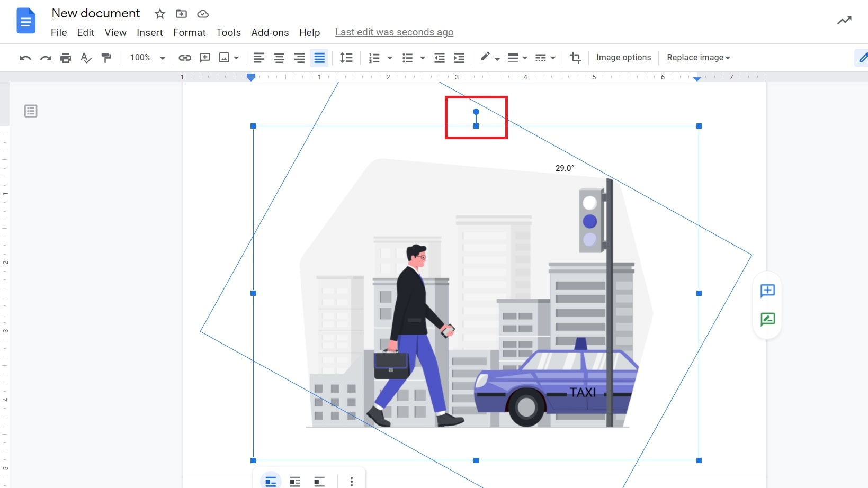Click the Image options button
868x488 pixels.
pos(623,57)
